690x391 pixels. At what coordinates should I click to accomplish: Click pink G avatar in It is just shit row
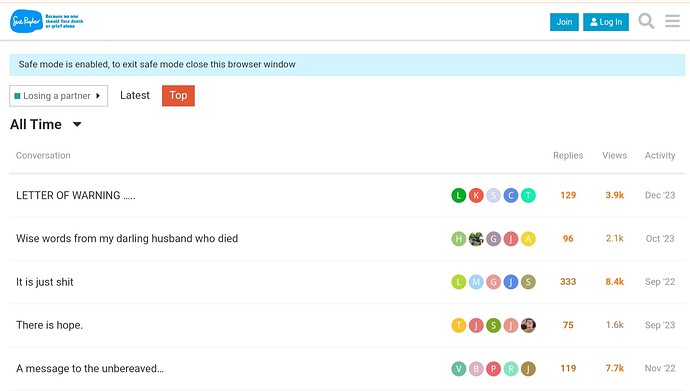(x=493, y=282)
